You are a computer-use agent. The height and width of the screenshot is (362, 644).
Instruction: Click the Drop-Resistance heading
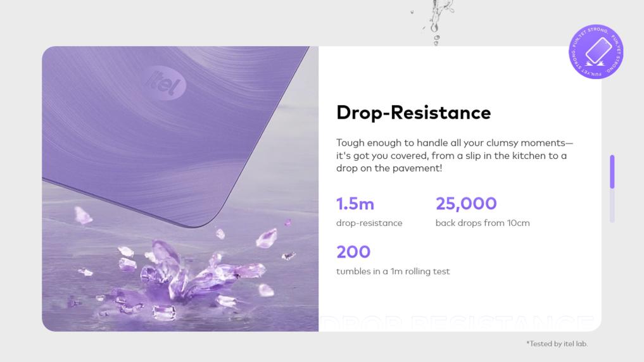414,113
